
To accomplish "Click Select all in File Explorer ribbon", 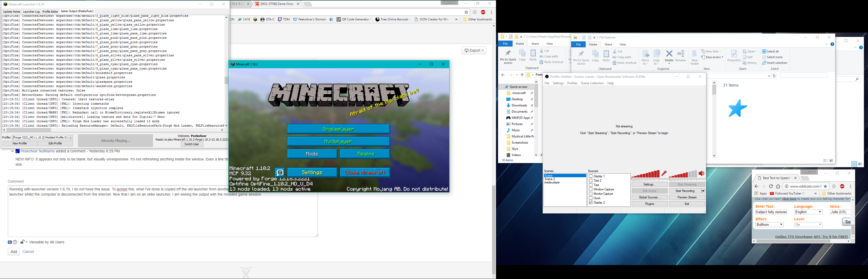I will (x=771, y=52).
